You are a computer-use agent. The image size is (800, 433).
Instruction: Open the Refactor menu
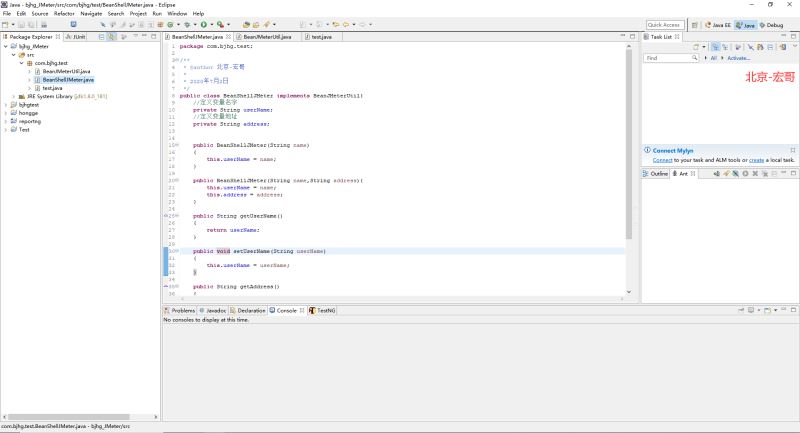click(64, 13)
